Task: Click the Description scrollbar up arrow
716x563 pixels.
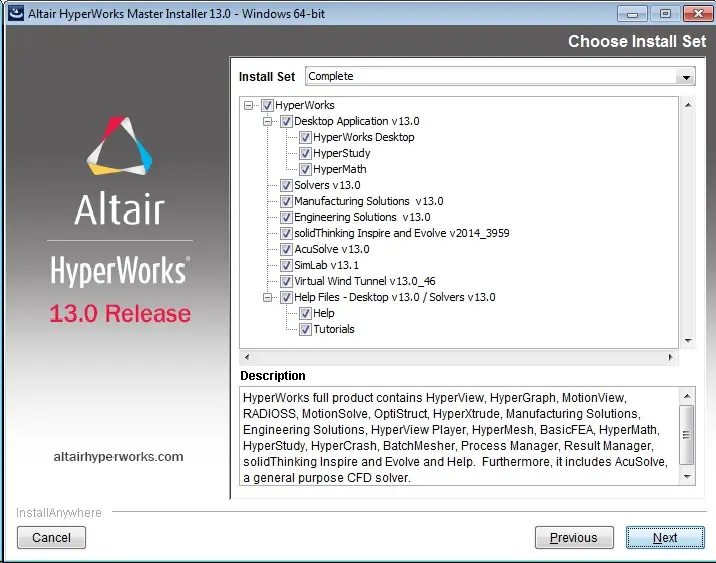Action: tap(687, 395)
